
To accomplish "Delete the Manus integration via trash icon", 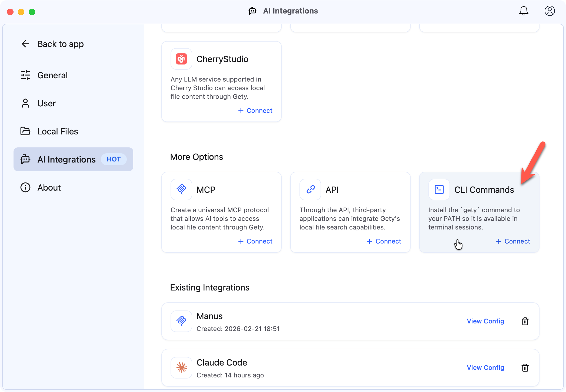I will (x=525, y=321).
